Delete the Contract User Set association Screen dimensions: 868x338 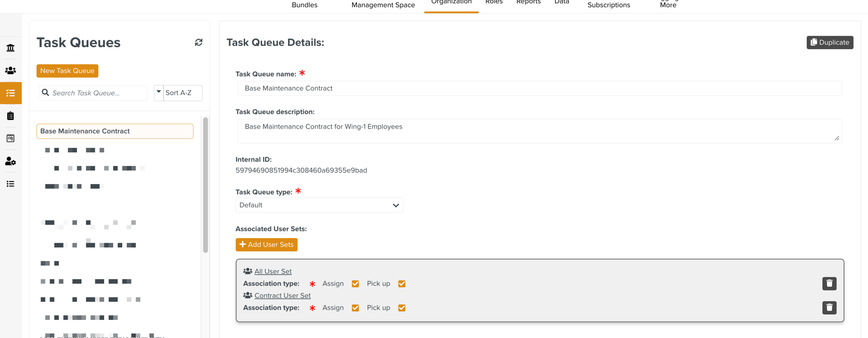coord(829,308)
